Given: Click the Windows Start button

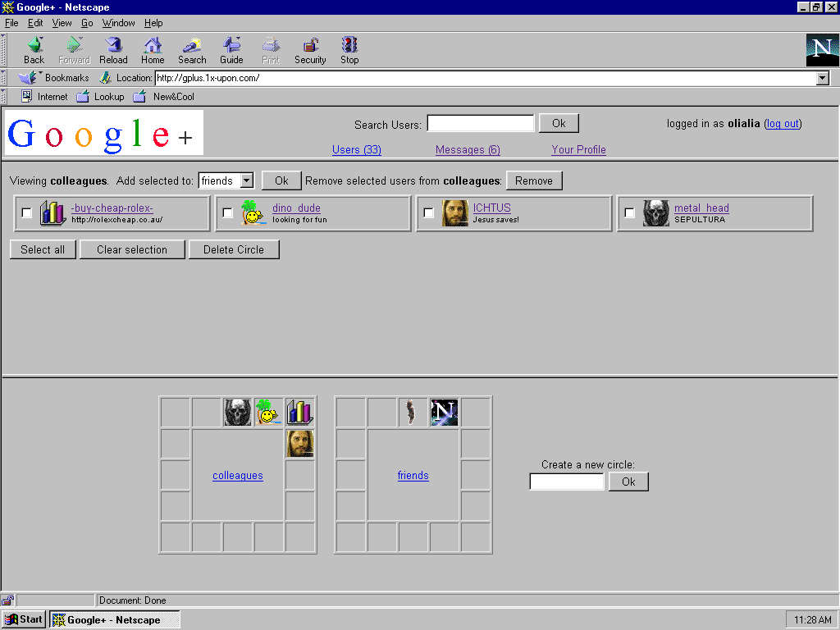Looking at the screenshot, I should point(24,619).
